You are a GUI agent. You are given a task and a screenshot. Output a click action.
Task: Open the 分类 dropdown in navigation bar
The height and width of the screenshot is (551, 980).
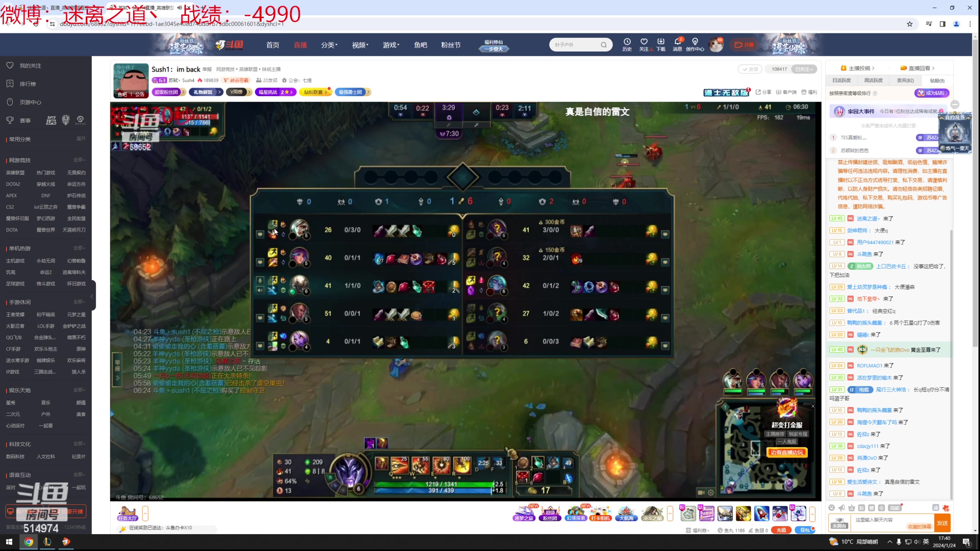pyautogui.click(x=329, y=45)
